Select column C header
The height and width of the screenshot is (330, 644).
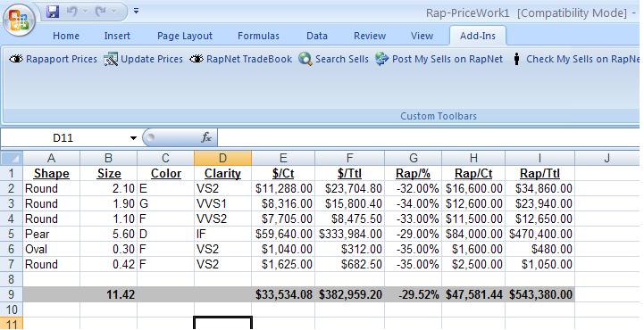pos(165,158)
